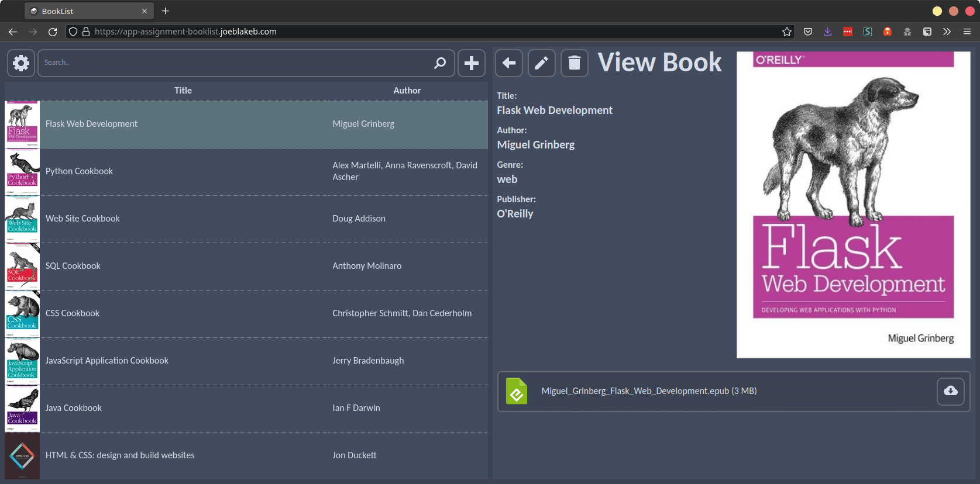Reload the page with refresh button
The image size is (980, 484).
53,32
